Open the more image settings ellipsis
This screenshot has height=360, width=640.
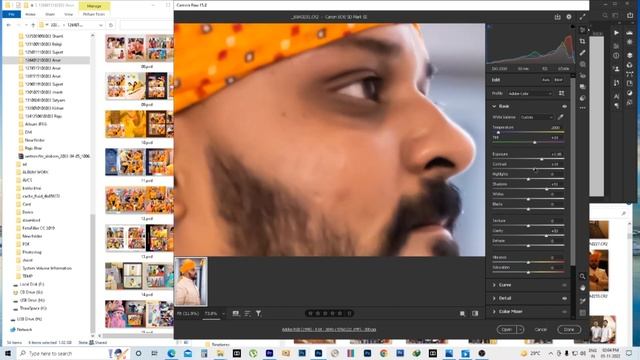[x=582, y=108]
